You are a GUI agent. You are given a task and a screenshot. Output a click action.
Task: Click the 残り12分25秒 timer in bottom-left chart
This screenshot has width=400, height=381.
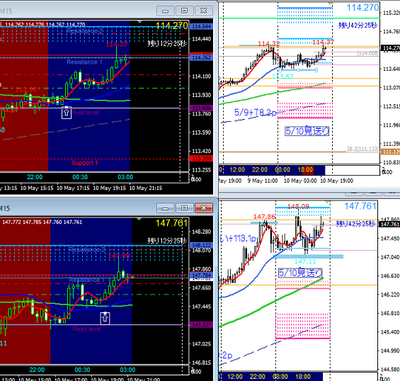pyautogui.click(x=167, y=241)
